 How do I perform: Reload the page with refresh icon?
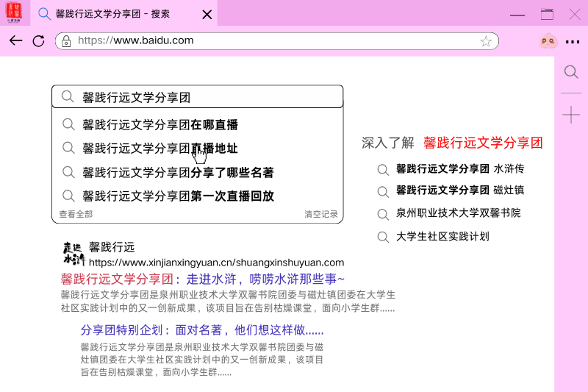click(38, 41)
